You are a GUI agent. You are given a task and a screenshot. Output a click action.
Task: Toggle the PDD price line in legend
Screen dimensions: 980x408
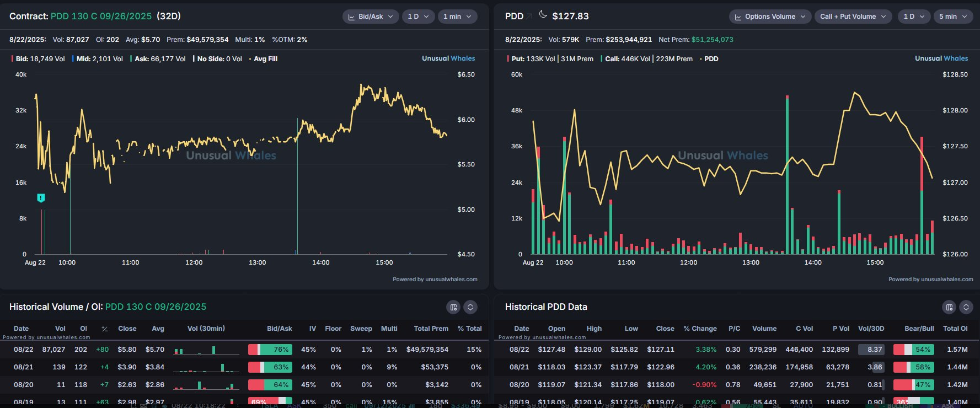[709, 59]
